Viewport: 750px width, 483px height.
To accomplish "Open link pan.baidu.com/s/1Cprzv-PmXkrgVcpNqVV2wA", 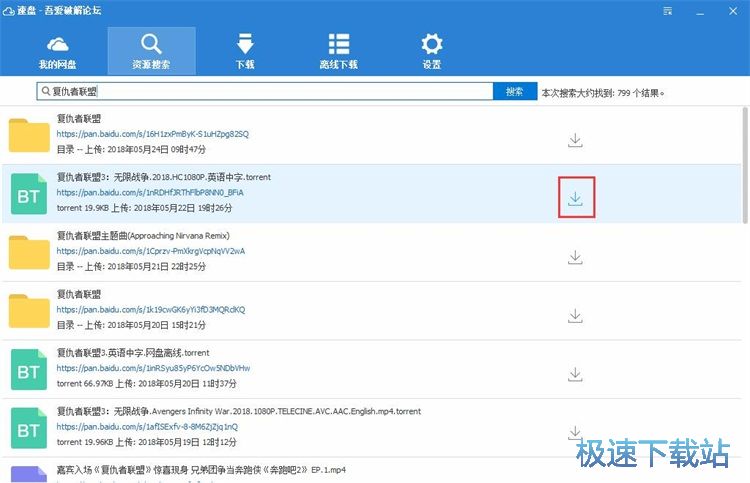I will (x=151, y=251).
